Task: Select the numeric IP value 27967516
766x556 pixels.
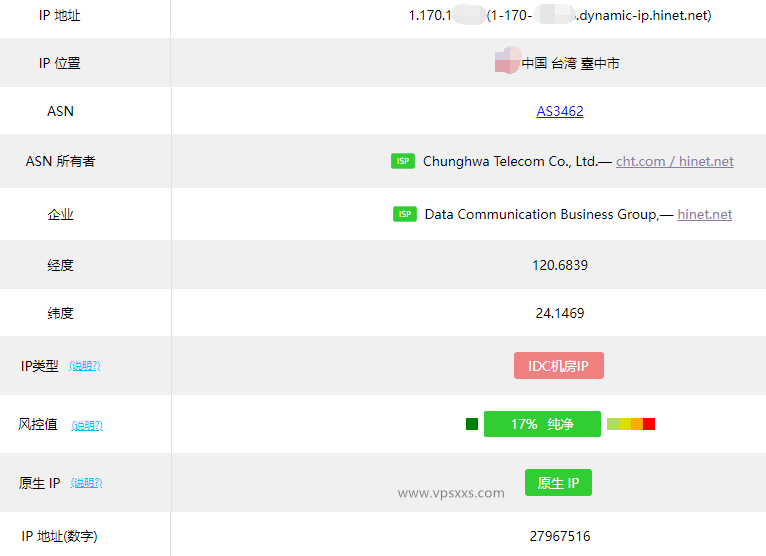Action: pos(560,536)
